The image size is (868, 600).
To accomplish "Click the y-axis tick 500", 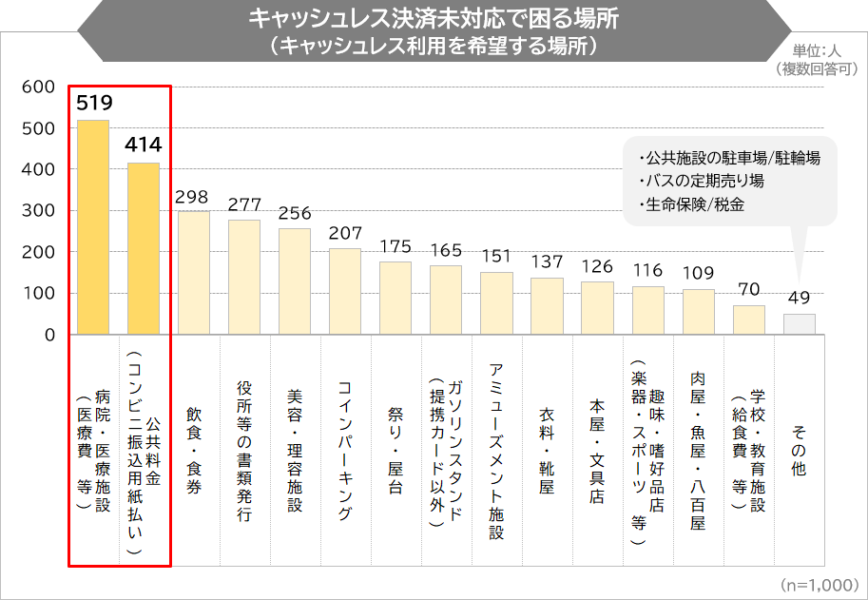I will point(38,128).
